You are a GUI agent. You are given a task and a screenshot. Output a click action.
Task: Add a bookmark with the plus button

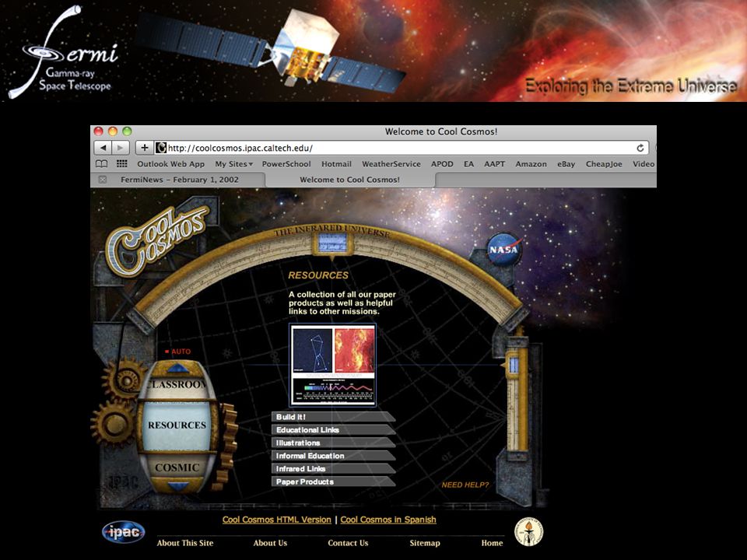145,148
